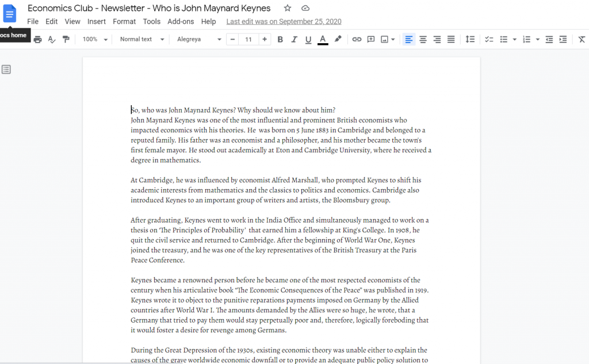589x364 pixels.
Task: Insert a link
Action: (357, 40)
